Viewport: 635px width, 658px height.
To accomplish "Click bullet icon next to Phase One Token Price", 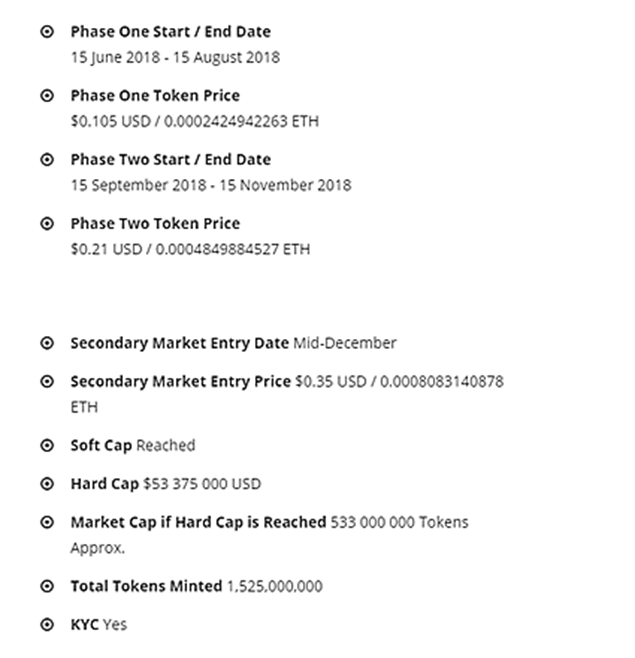I will tap(46, 96).
